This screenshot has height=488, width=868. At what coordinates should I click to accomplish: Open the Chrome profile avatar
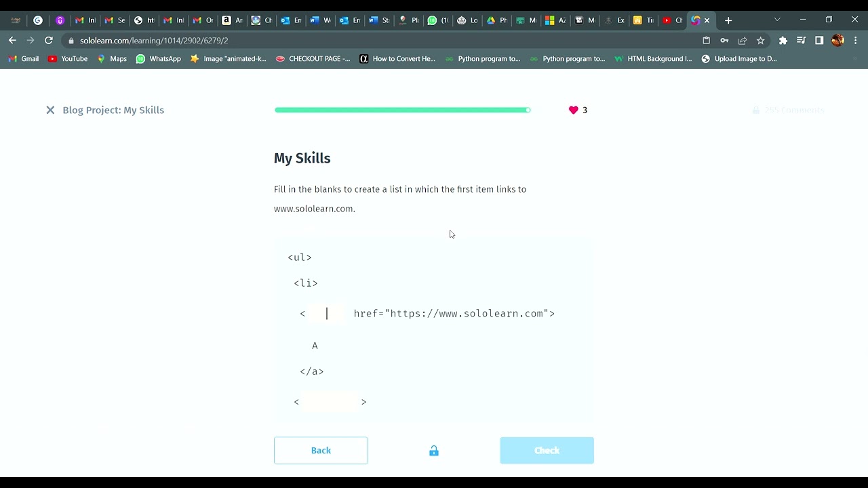point(837,41)
